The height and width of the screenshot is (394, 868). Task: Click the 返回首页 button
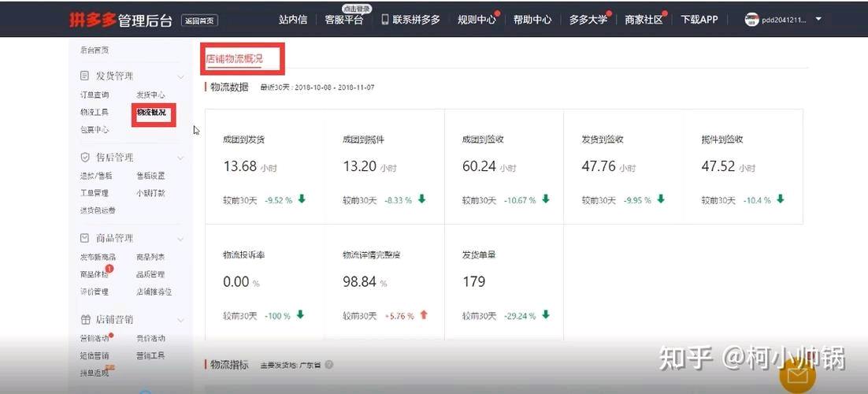pos(199,21)
